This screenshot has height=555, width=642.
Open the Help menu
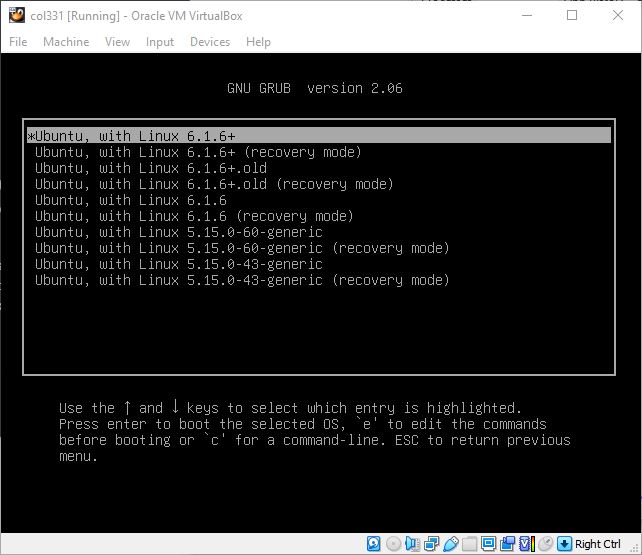tap(258, 42)
